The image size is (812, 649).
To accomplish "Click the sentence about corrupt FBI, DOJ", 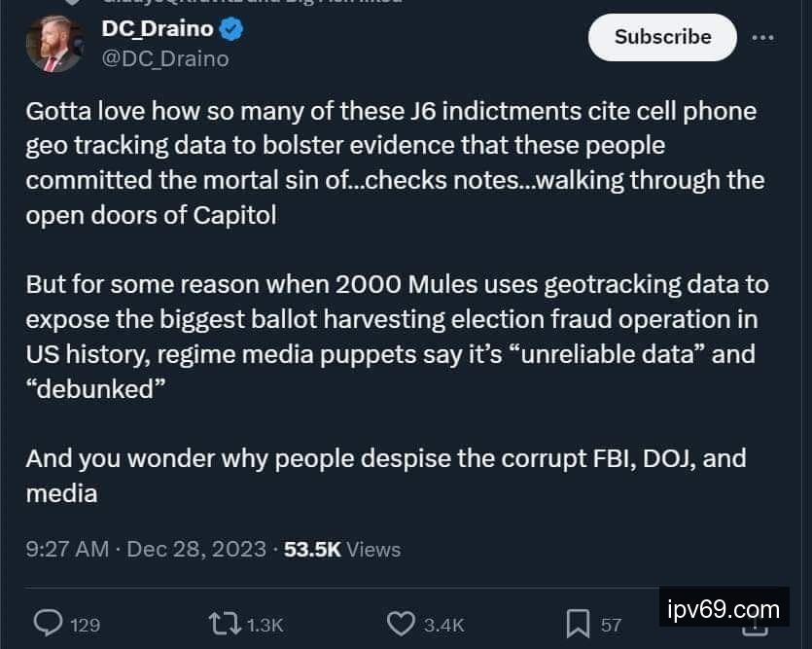I will click(385, 475).
